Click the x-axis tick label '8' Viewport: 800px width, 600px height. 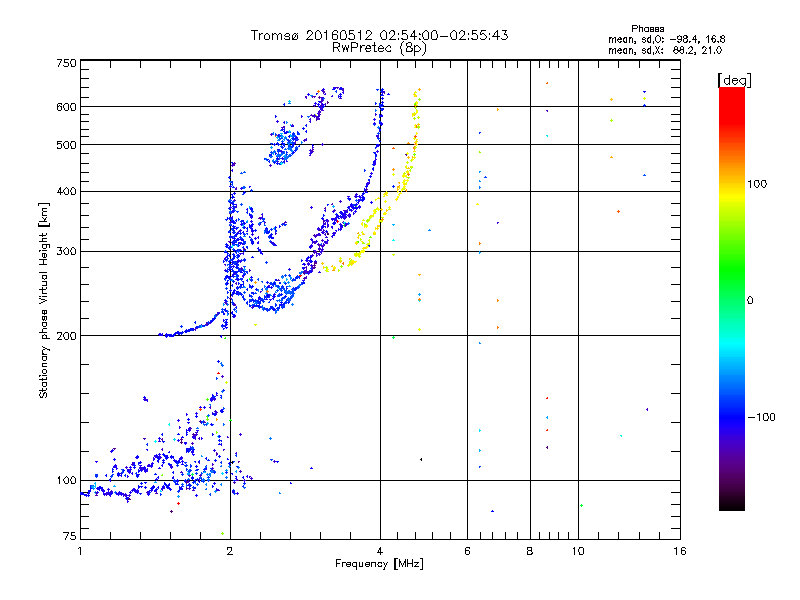[x=530, y=551]
